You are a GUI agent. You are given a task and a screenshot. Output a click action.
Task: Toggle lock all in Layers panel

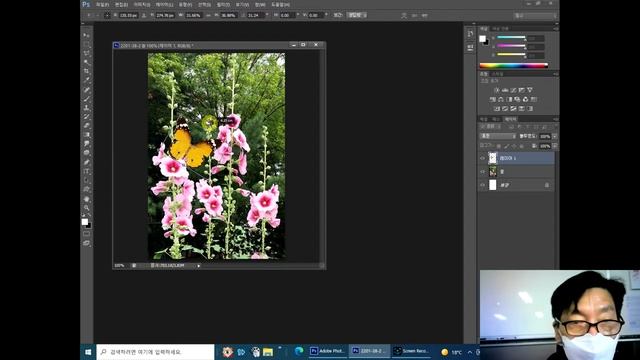(521, 146)
